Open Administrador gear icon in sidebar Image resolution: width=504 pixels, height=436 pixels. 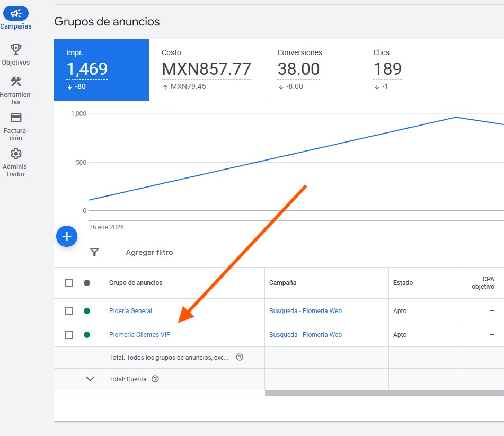16,154
